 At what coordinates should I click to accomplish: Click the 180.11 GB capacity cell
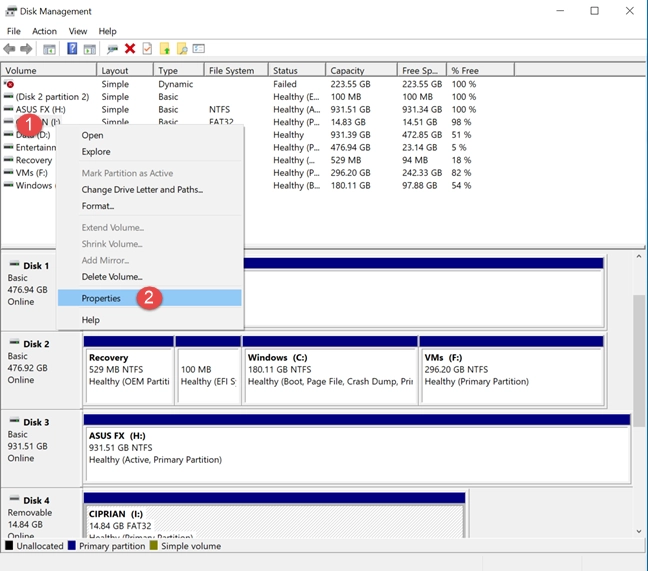[350, 186]
